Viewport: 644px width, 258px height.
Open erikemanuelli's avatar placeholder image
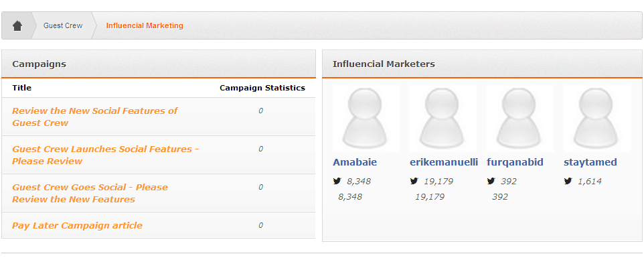443,119
